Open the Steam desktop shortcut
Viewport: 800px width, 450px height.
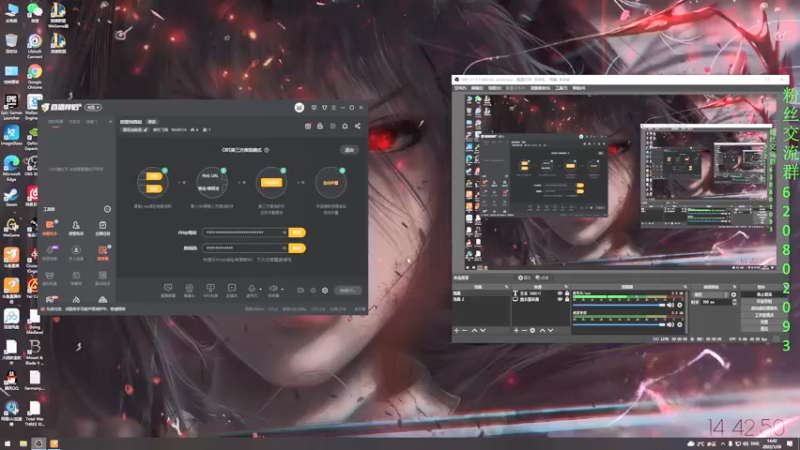11,197
